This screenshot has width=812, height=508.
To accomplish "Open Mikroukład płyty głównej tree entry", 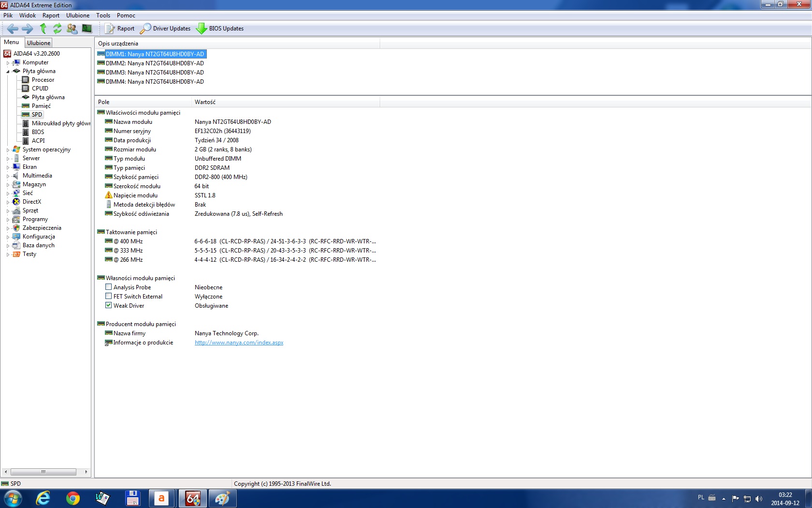I will [61, 123].
